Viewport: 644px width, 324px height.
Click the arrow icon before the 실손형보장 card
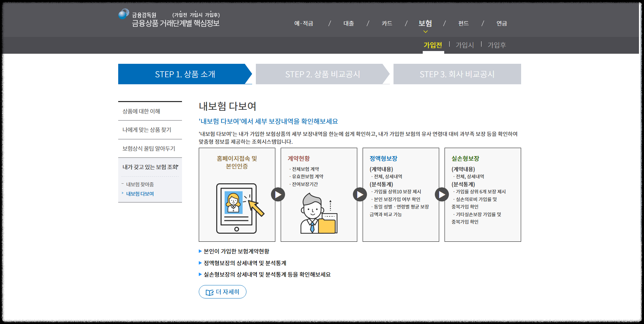click(442, 194)
